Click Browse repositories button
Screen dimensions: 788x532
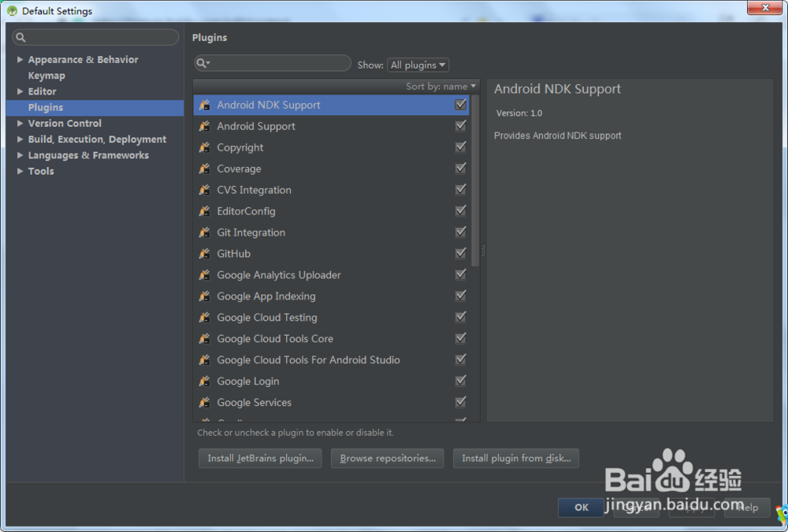pos(388,458)
